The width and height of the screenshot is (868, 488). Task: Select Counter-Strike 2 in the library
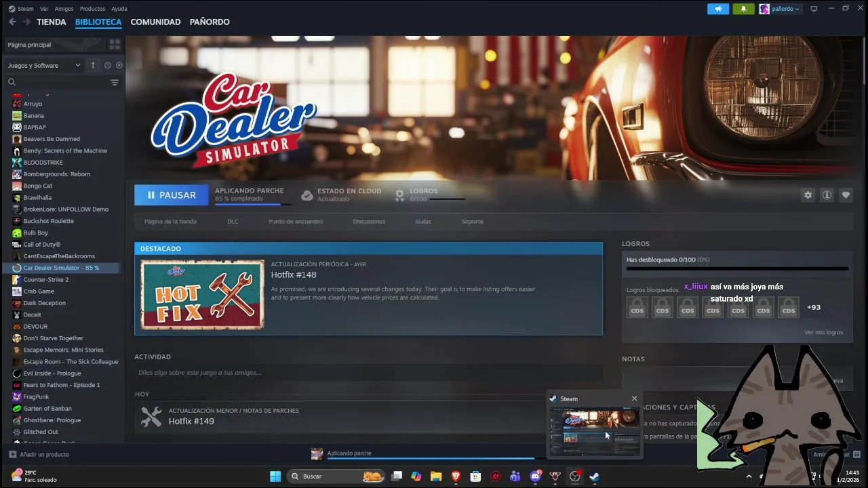coord(46,279)
